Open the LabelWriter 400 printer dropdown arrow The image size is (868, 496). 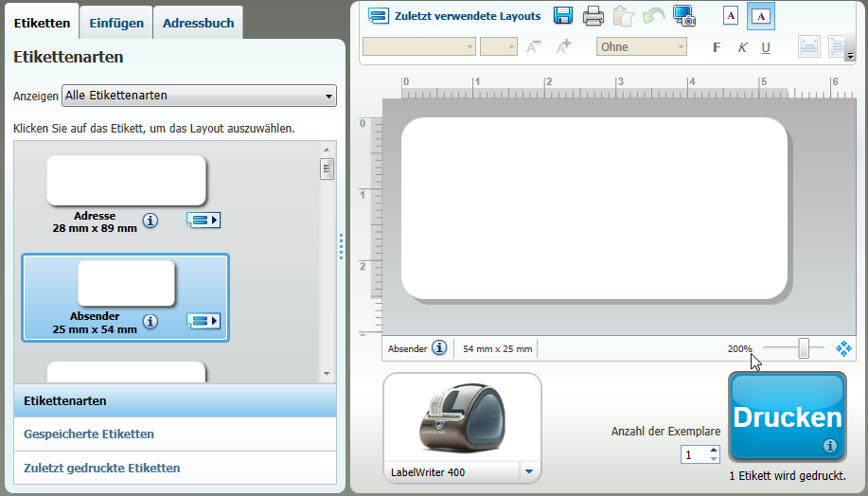[x=529, y=471]
